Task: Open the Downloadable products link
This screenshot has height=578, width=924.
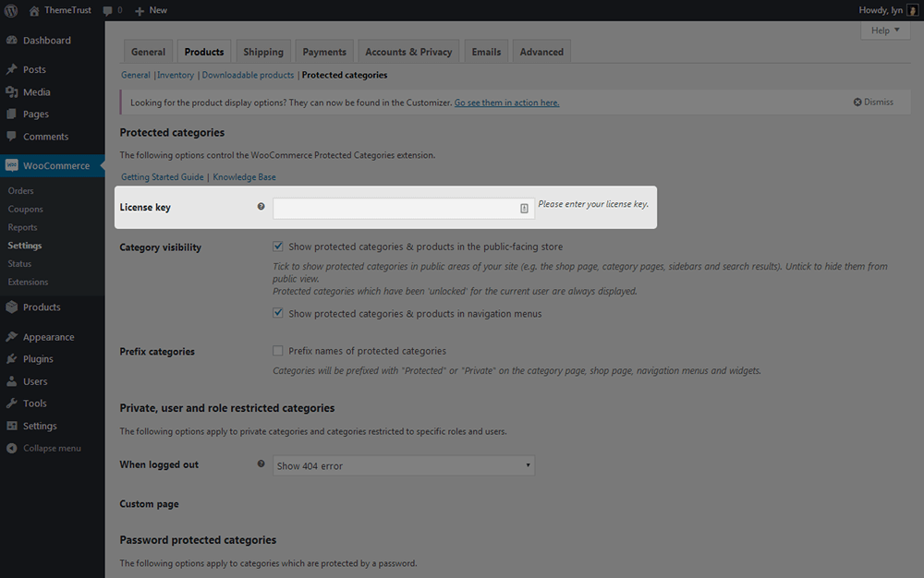Action: 248,75
